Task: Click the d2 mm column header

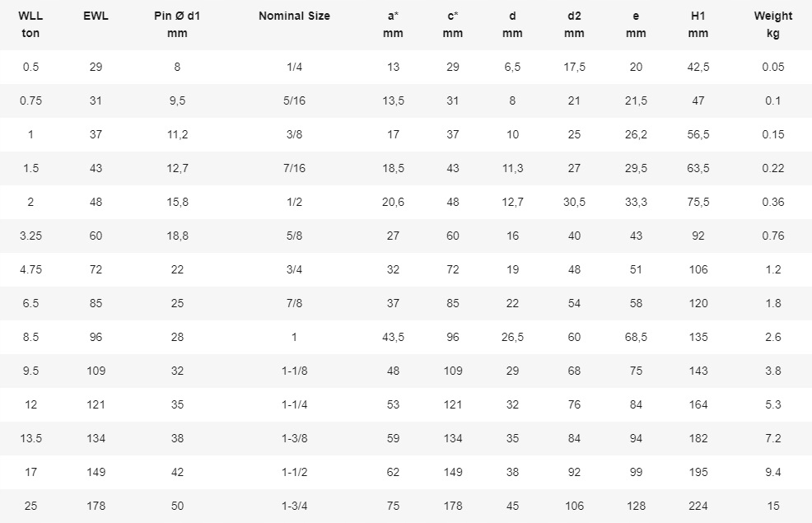Action: 574,25
